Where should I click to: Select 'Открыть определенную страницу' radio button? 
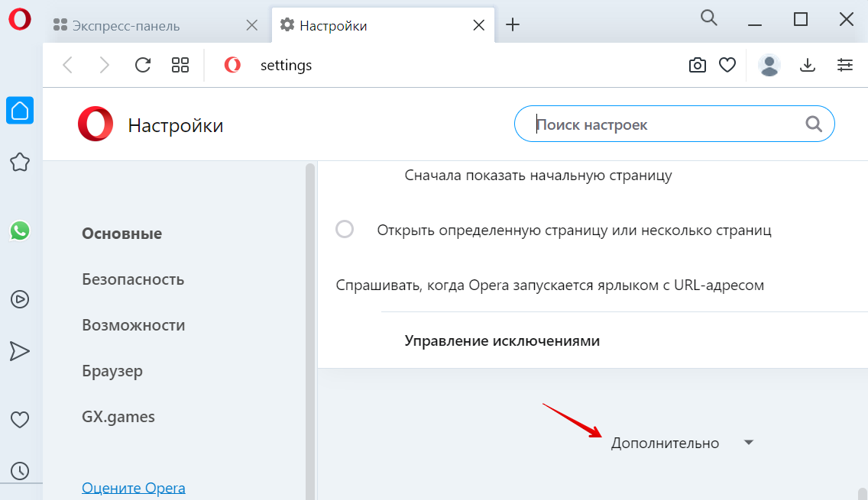tap(345, 230)
